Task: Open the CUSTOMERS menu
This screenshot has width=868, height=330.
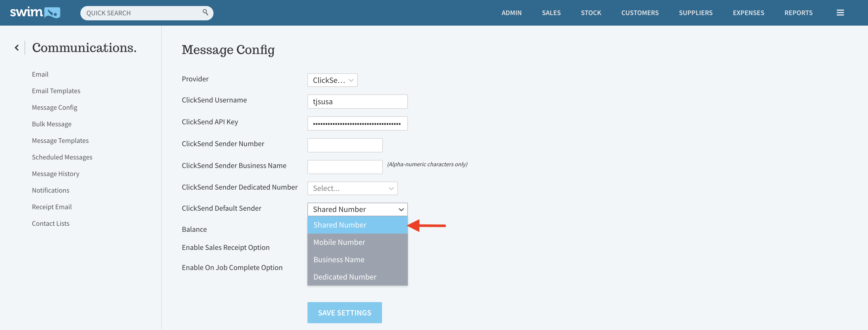Action: pyautogui.click(x=639, y=13)
